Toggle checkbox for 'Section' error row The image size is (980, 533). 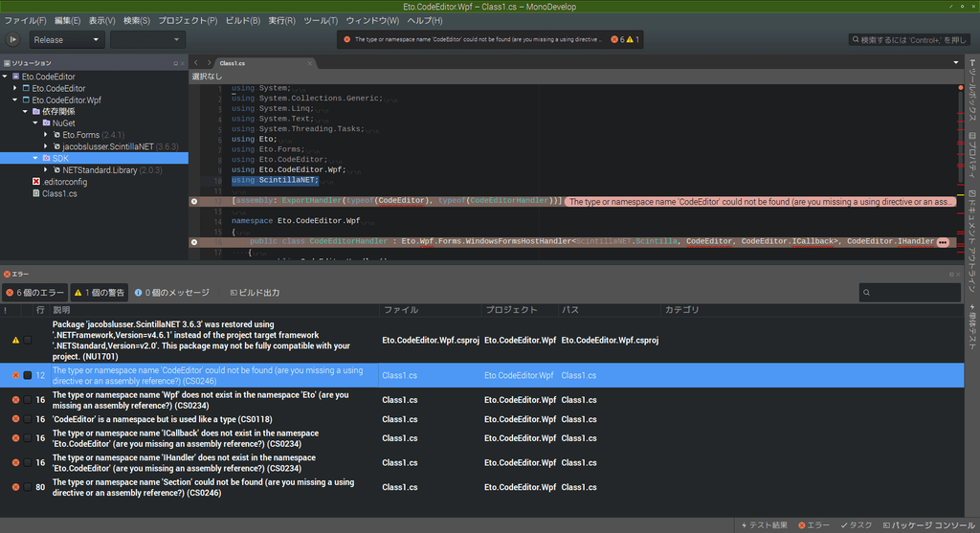click(28, 487)
